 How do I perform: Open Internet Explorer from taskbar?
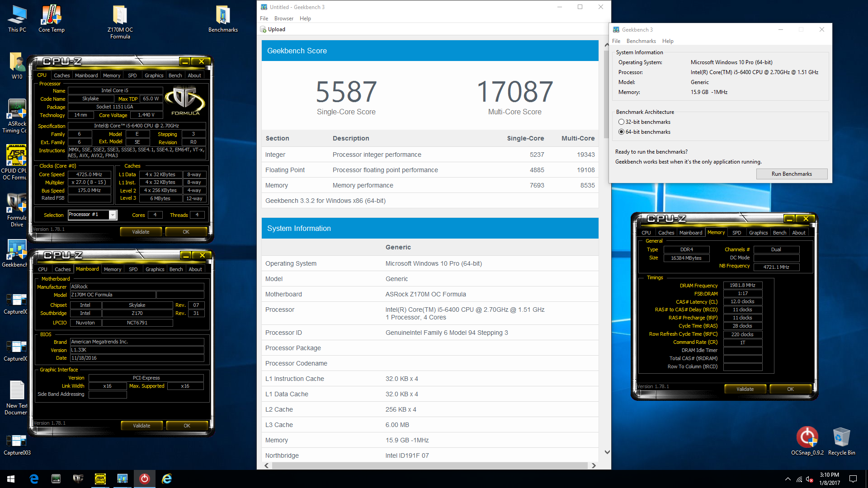coord(167,479)
